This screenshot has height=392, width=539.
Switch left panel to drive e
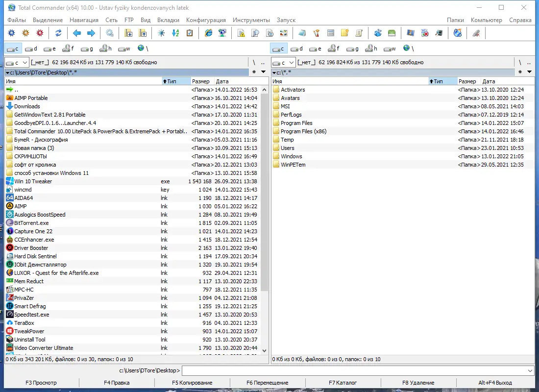(50, 49)
